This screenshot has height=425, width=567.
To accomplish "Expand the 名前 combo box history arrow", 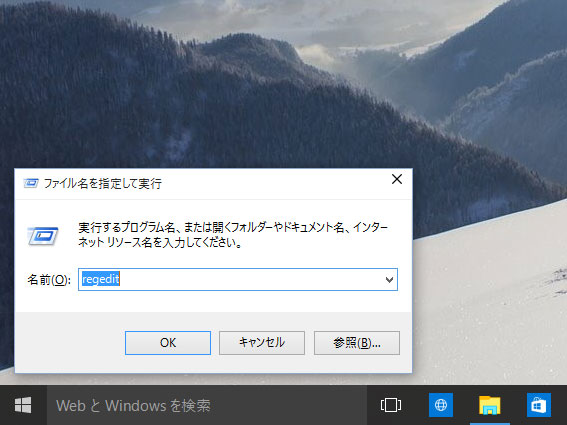I will click(x=389, y=279).
